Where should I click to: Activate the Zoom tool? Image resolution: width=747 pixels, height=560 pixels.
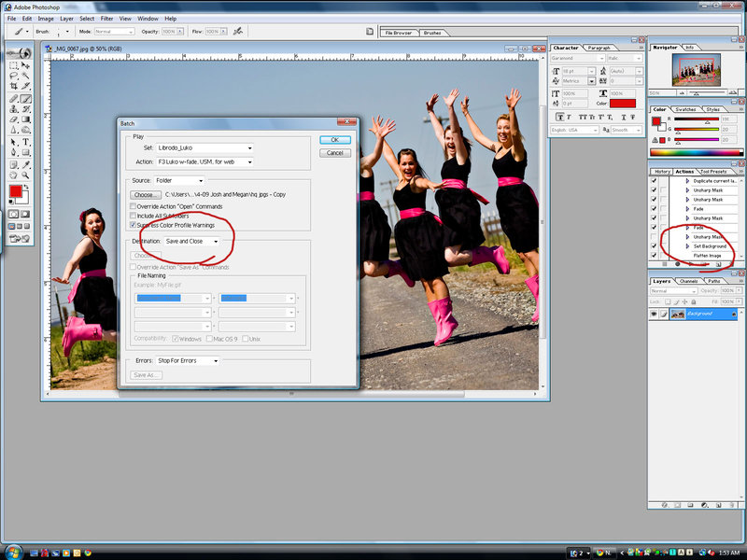click(x=26, y=175)
